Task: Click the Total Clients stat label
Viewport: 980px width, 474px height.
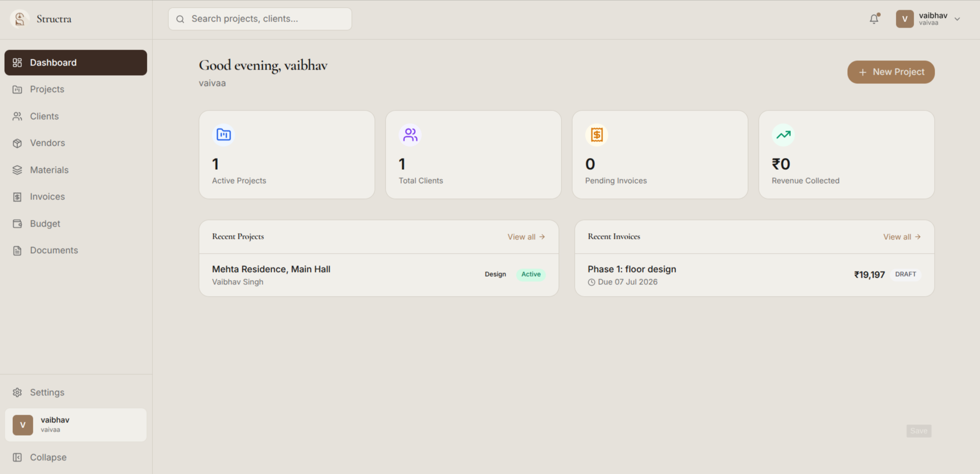Action: point(421,180)
